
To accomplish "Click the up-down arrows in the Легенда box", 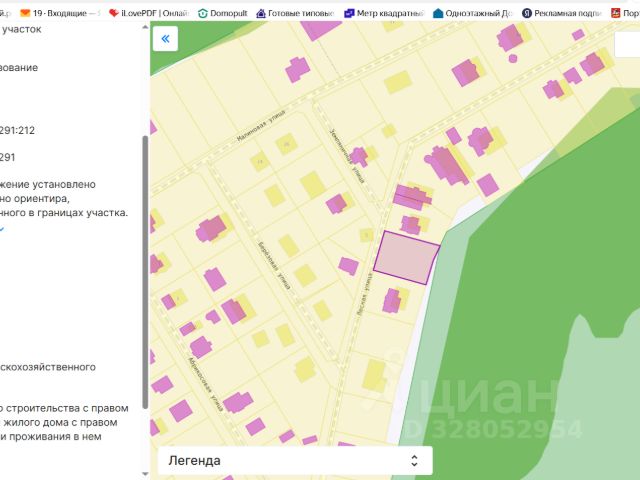I will click(x=415, y=460).
